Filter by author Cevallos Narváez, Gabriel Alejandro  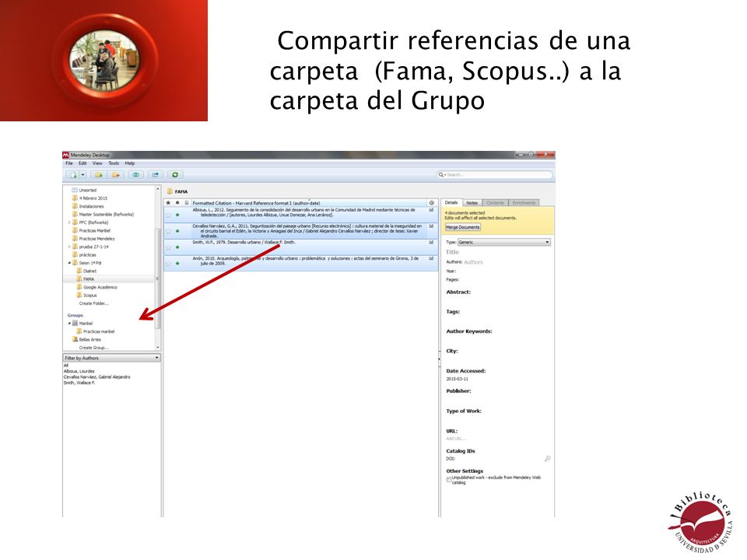click(96, 377)
